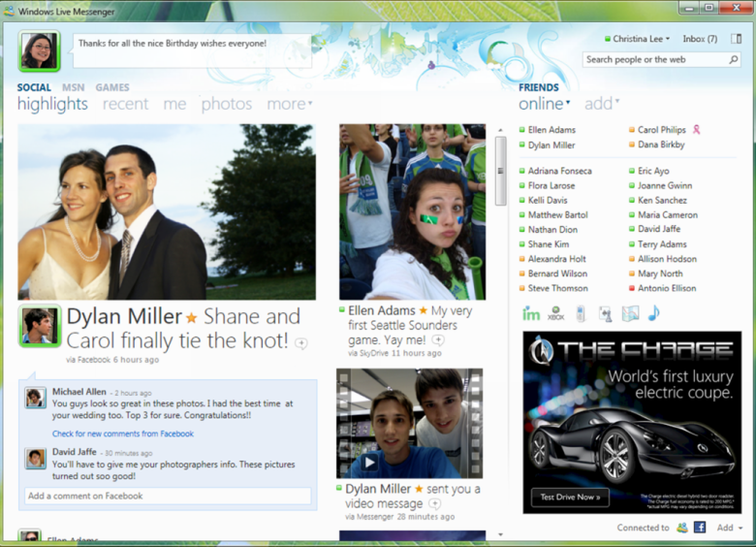
Task: Click the feed's vertical scrollbar thumb
Action: point(500,170)
